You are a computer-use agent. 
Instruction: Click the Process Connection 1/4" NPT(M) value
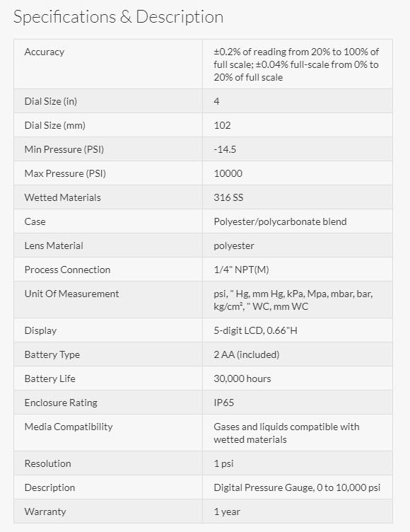pyautogui.click(x=241, y=270)
